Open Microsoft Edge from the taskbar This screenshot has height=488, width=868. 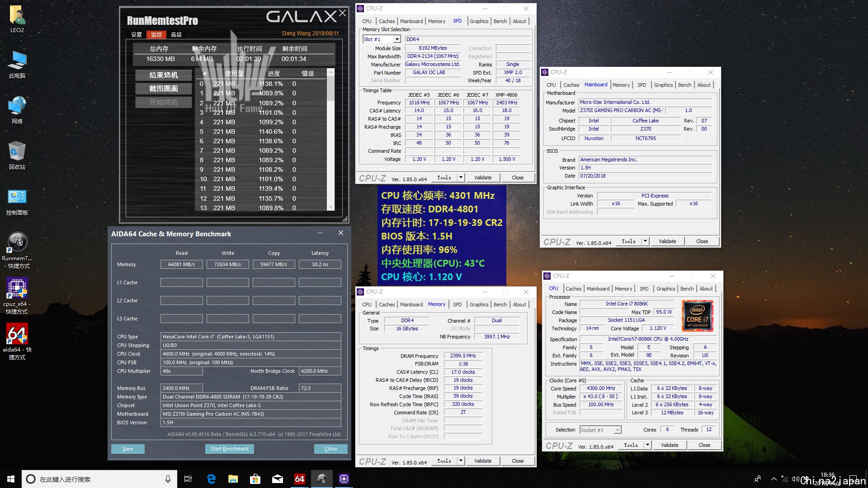click(211, 479)
